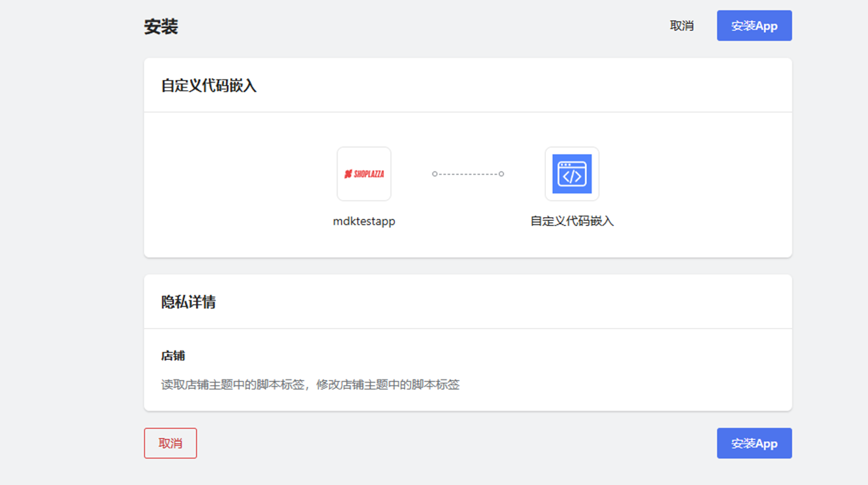The image size is (868, 485).
Task: Click the 修改店铺主题中的脚本标签 permission text
Action: click(x=388, y=385)
